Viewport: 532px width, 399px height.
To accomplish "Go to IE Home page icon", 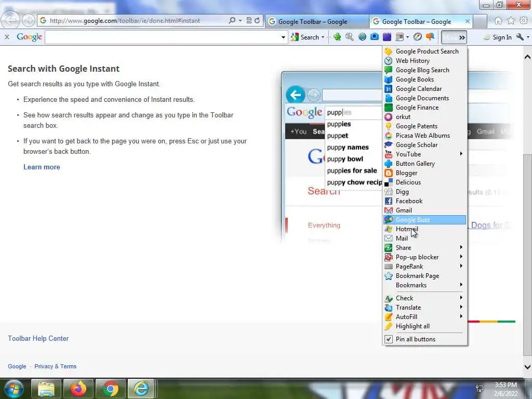I will pyautogui.click(x=498, y=21).
